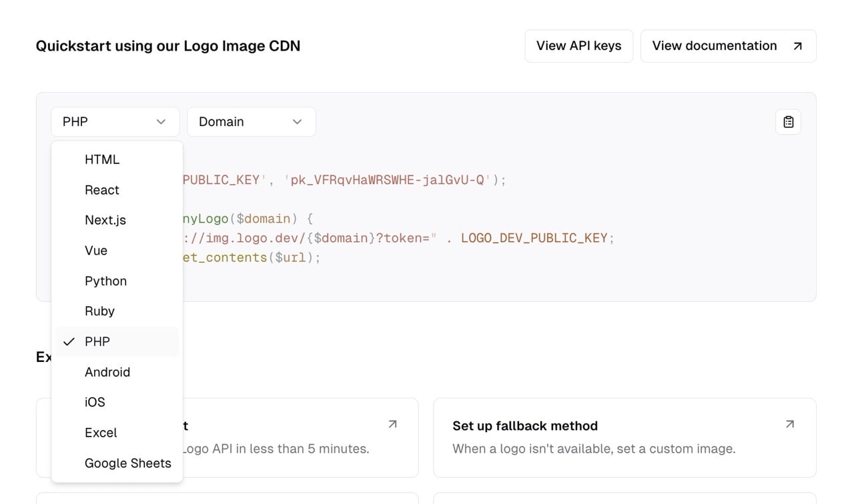The image size is (854, 504).
Task: Open the View API keys button
Action: coord(578,46)
